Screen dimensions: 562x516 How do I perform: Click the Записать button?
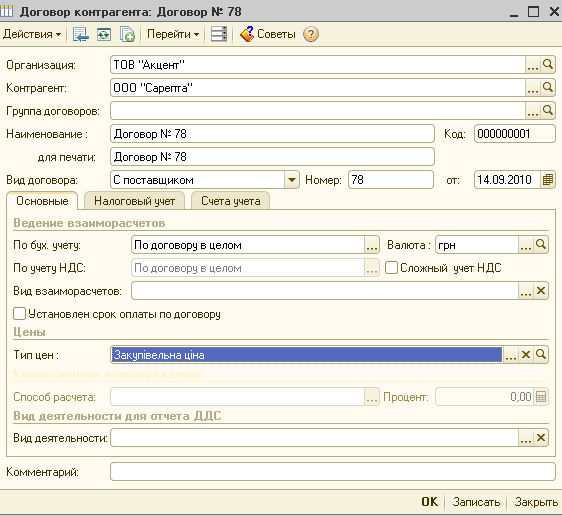[476, 502]
